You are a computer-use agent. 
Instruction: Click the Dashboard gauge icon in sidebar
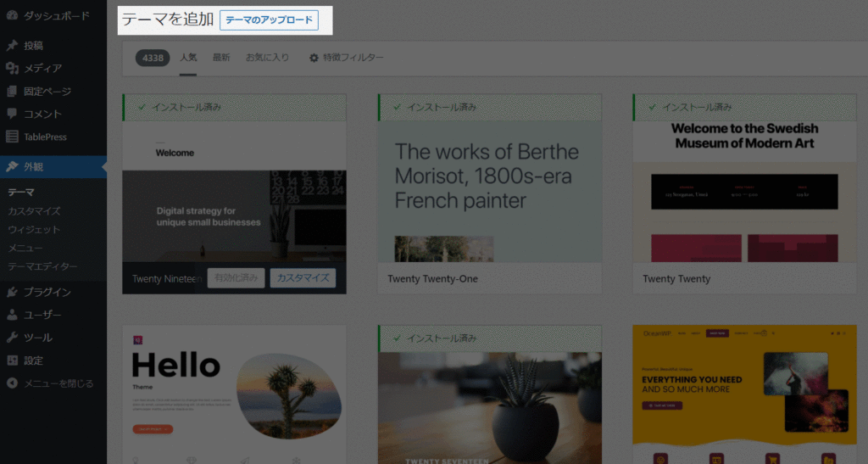point(12,15)
